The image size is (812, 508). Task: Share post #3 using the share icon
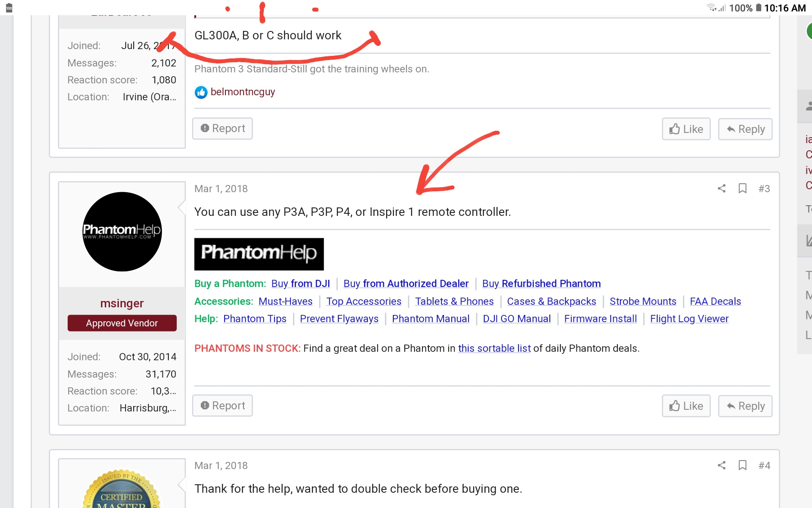[721, 188]
